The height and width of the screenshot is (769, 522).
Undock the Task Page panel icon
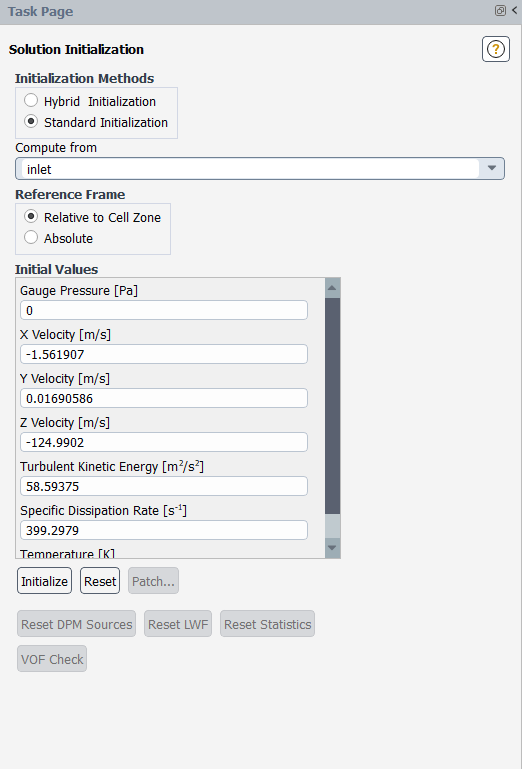pos(500,10)
